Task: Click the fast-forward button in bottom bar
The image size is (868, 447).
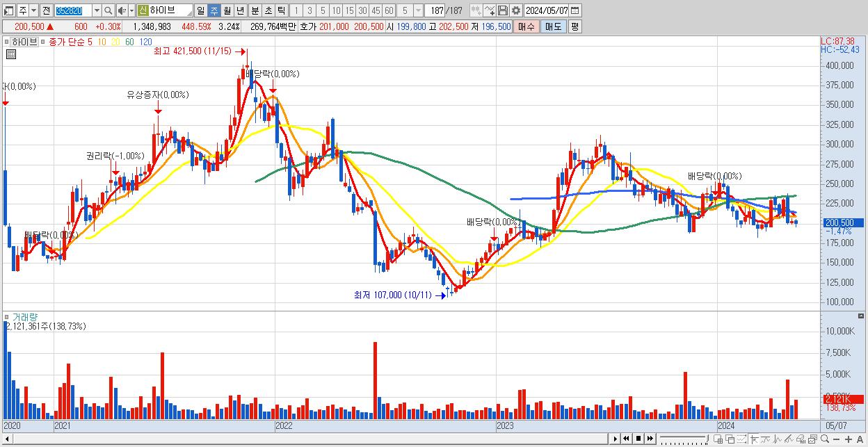Action: tap(650, 439)
